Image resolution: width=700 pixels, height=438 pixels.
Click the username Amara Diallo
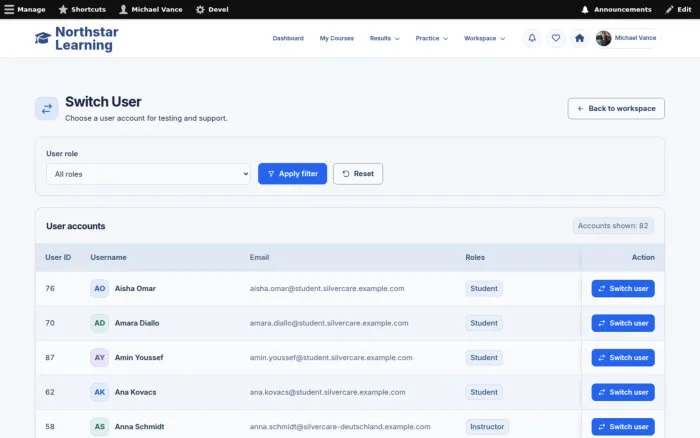pos(137,323)
